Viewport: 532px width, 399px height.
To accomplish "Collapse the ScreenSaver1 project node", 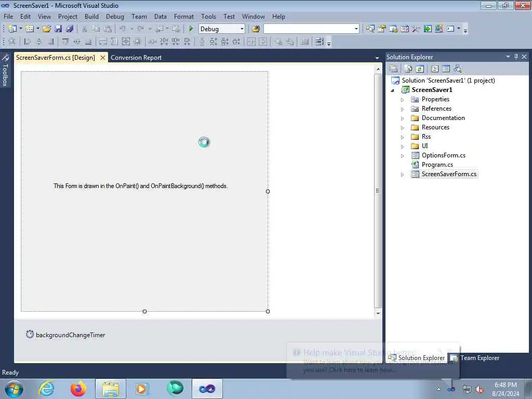I will 393,90.
